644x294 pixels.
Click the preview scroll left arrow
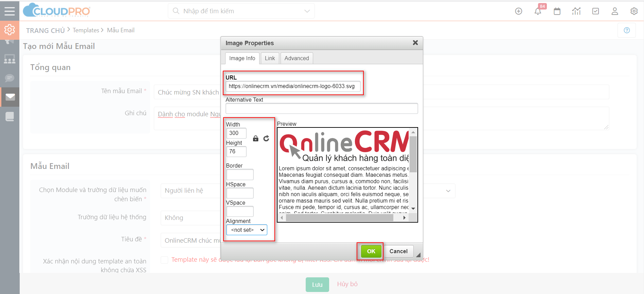tap(282, 218)
